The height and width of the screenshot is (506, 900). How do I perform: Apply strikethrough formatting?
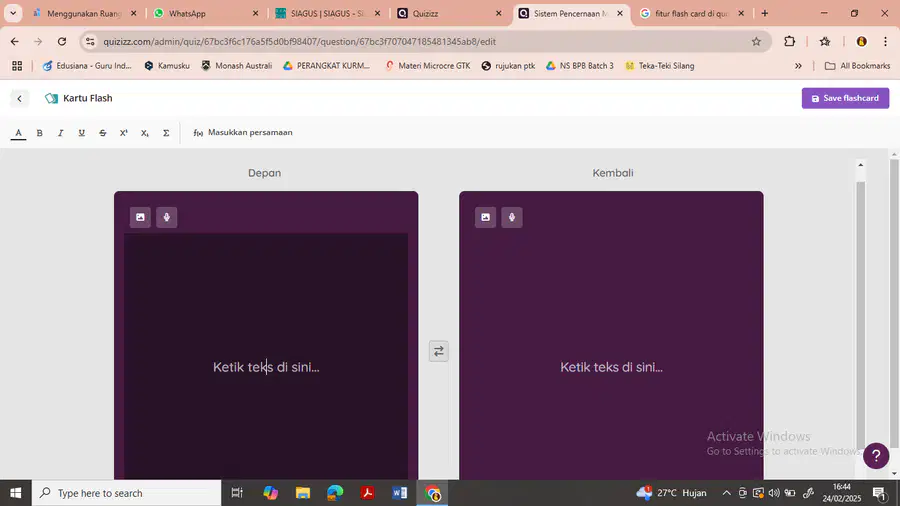103,133
